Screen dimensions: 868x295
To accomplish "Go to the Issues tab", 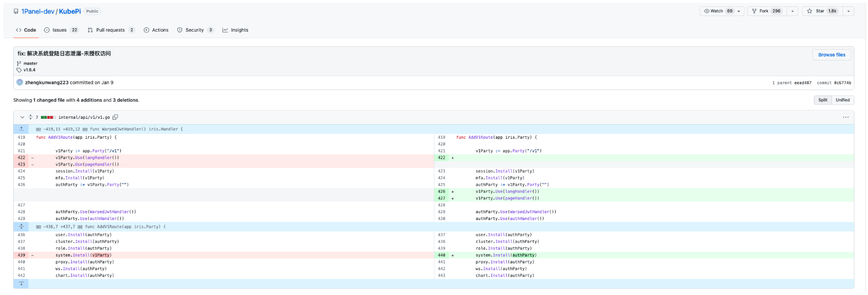I will click(60, 30).
